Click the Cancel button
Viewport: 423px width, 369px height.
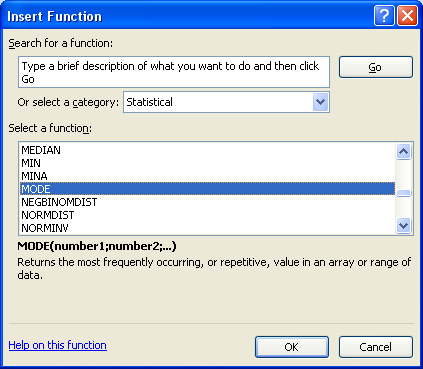(376, 347)
